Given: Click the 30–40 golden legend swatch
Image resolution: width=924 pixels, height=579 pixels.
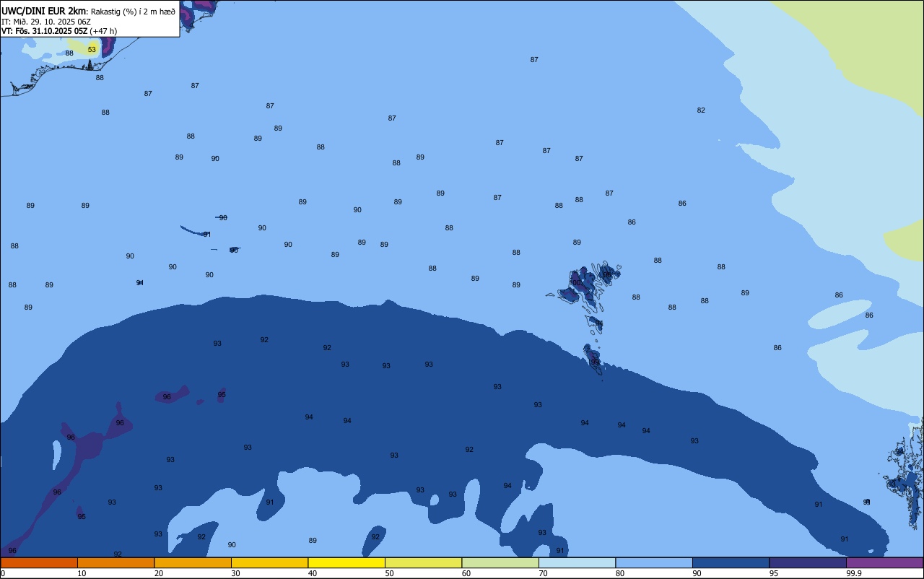Looking at the screenshot, I should click(x=269, y=562).
